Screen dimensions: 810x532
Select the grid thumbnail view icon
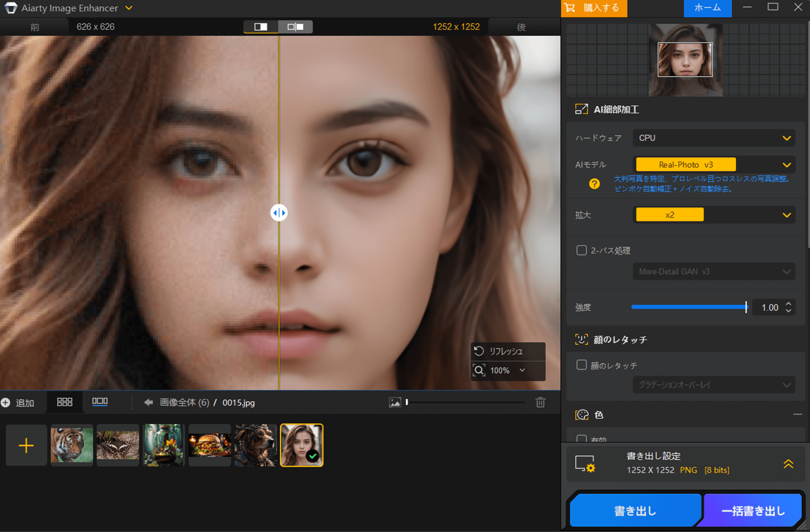pos(65,402)
